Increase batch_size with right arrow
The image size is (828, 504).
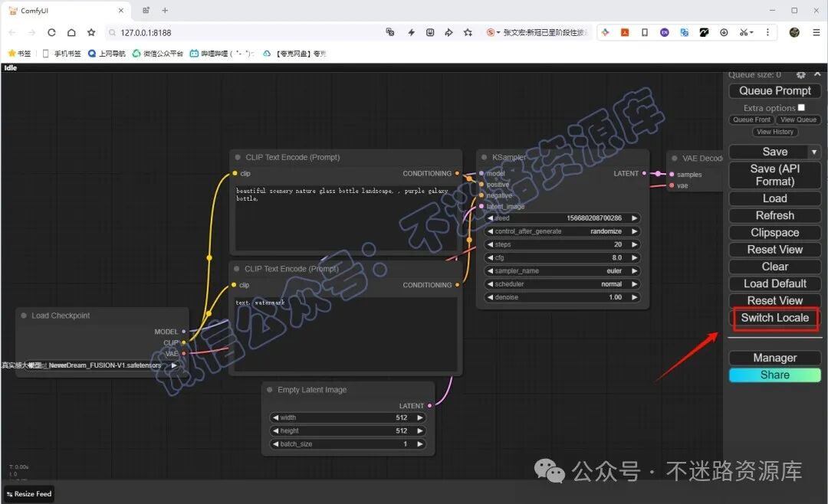(420, 443)
